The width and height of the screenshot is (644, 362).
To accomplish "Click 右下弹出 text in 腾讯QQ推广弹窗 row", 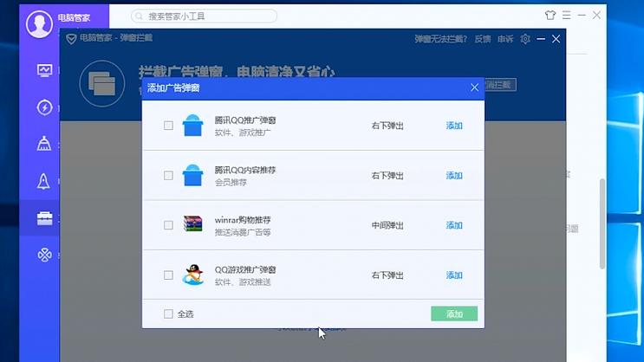I will [x=387, y=126].
